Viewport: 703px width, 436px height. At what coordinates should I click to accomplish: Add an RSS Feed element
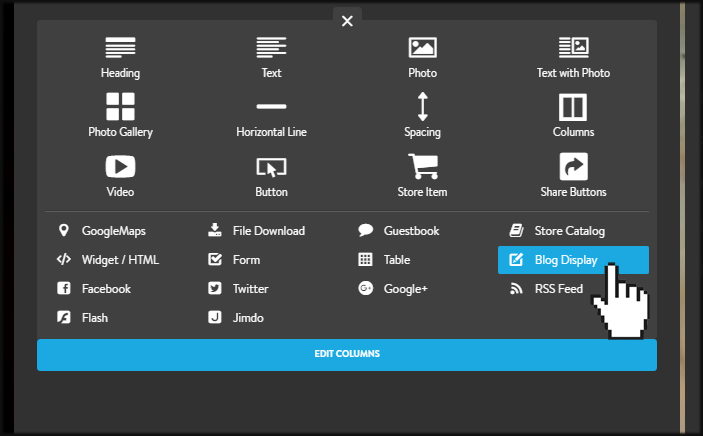[546, 288]
